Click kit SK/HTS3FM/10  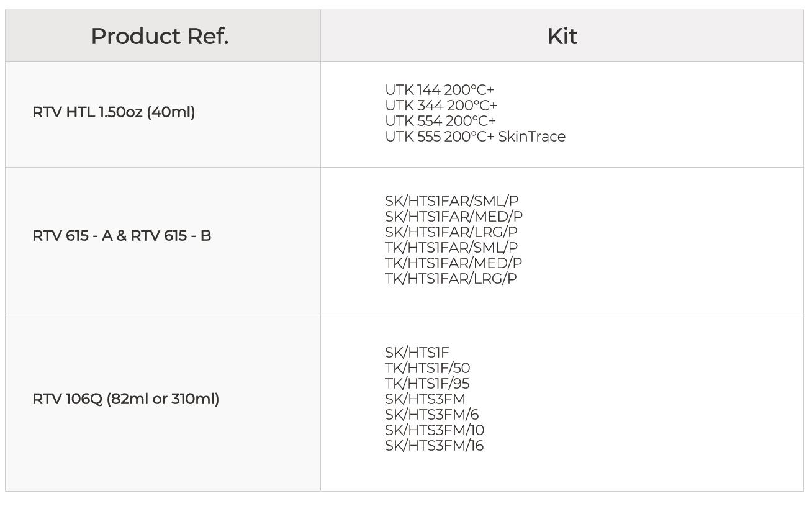point(435,430)
